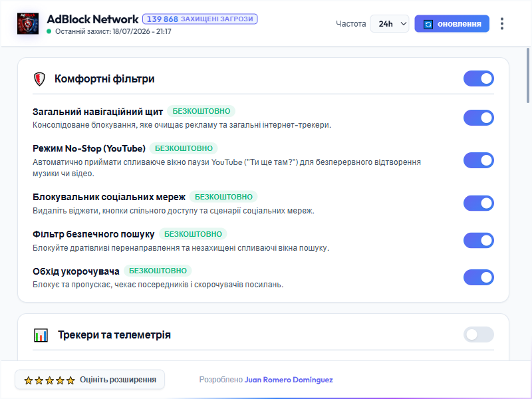Toggle Блокувальник соціальних мереж switch
This screenshot has height=399, width=532.
(x=478, y=203)
